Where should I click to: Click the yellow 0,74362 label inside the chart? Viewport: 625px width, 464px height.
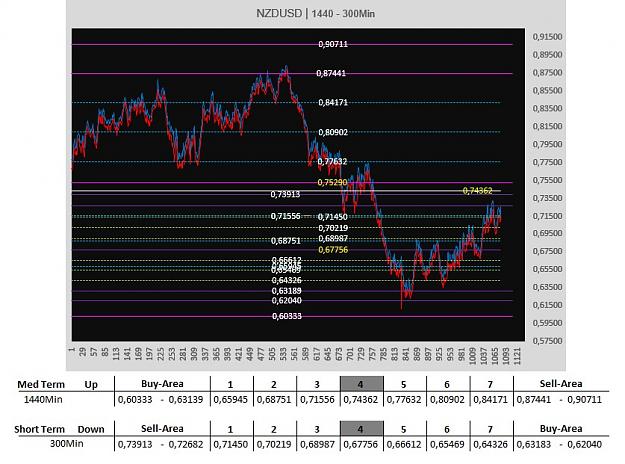[x=478, y=191]
